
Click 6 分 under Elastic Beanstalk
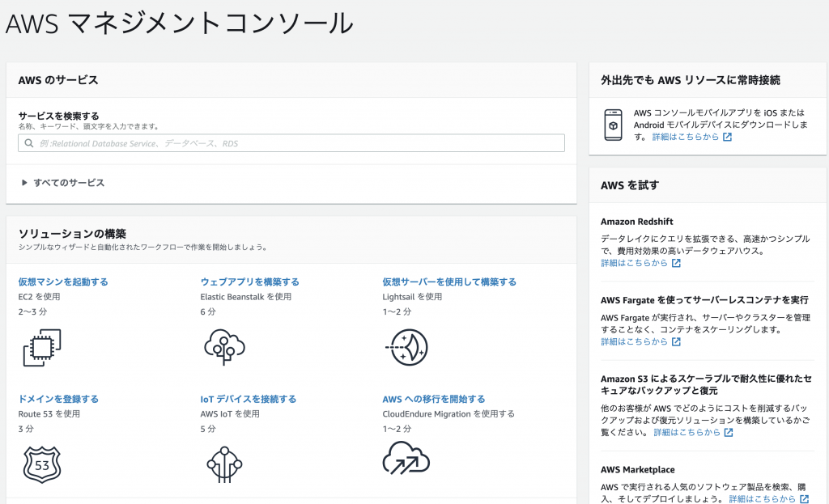coord(208,311)
